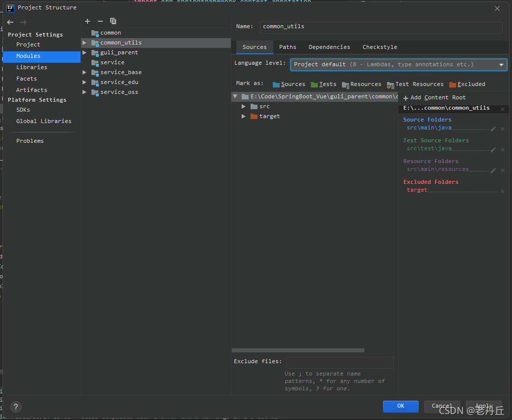Viewport: 512px width, 420px height.
Task: Expand the service_base module node
Action: tap(84, 72)
